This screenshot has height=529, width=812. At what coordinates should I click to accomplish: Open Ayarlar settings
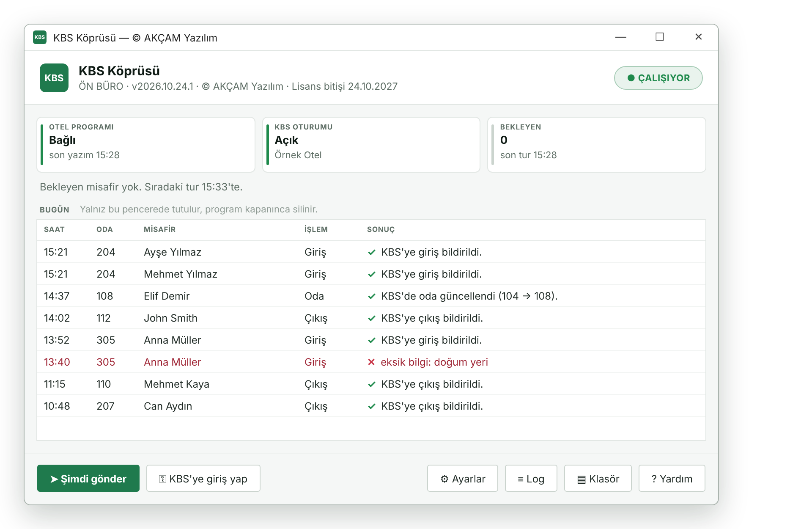pyautogui.click(x=463, y=478)
